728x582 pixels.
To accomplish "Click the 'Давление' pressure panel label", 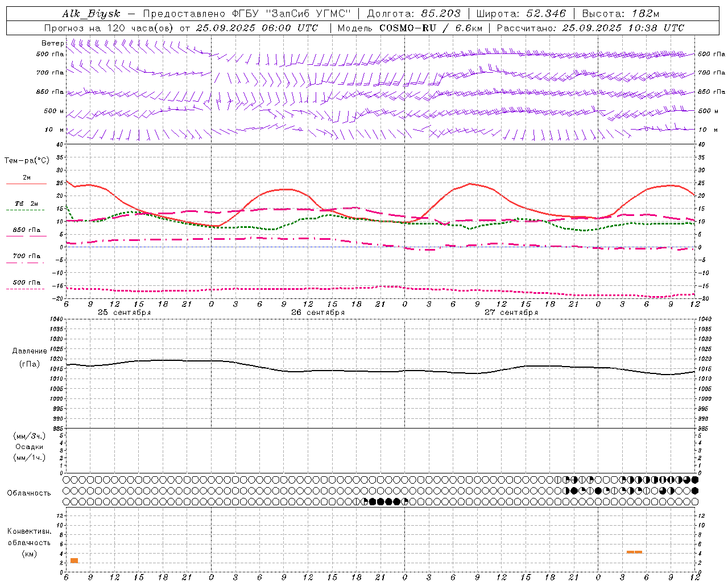I will pos(30,351).
